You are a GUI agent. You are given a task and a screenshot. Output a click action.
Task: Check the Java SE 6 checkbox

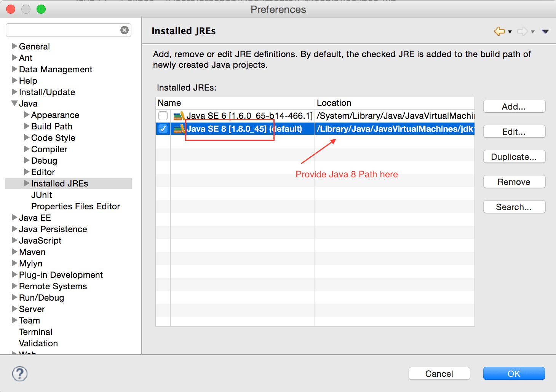[x=163, y=116]
